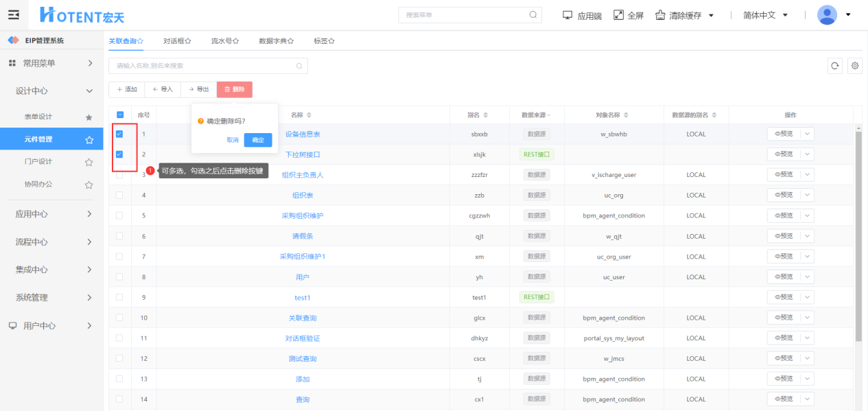This screenshot has width=868, height=411.
Task: Star the 门户设计 menu item
Action: click(x=89, y=163)
